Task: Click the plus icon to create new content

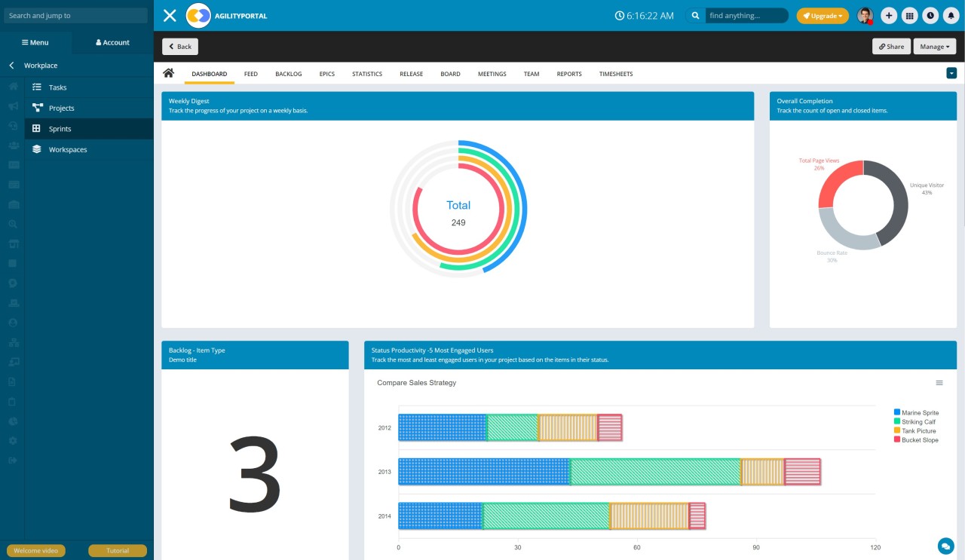Action: (x=888, y=15)
